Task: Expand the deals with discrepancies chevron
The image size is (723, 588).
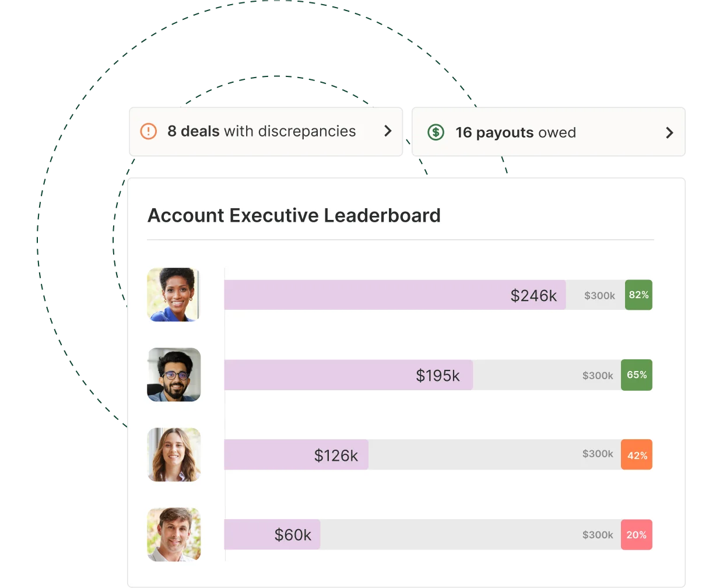Action: point(388,131)
